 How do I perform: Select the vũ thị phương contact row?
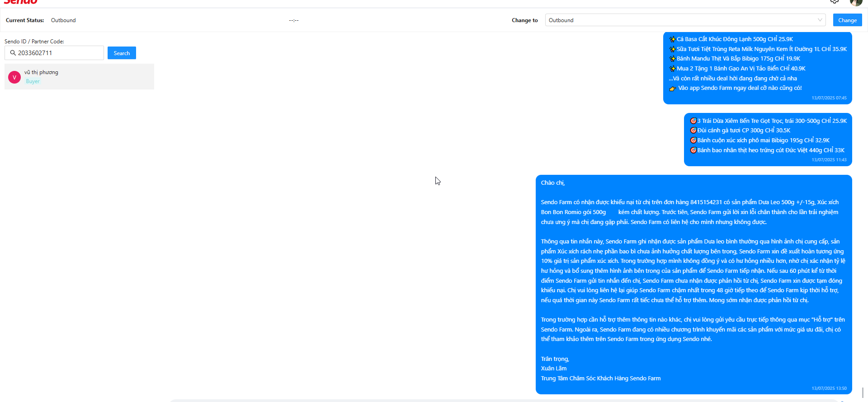point(79,76)
